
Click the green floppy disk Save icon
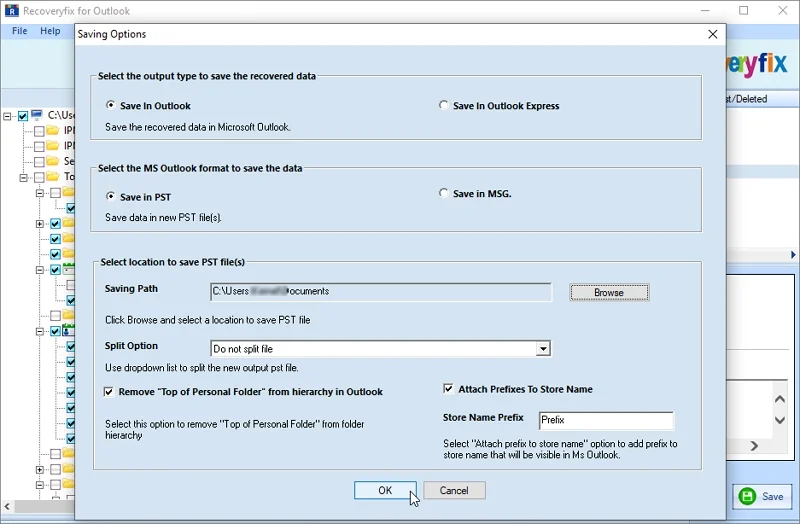(747, 496)
